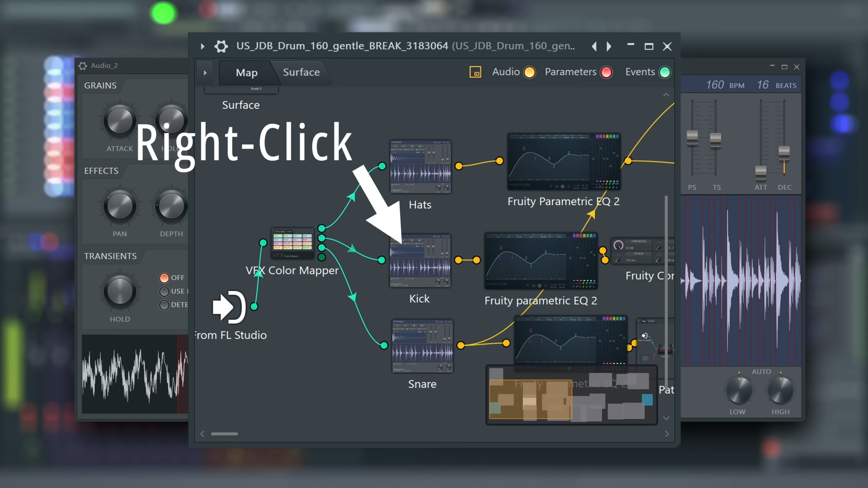Click the TRANSIENTS section header

pos(110,256)
